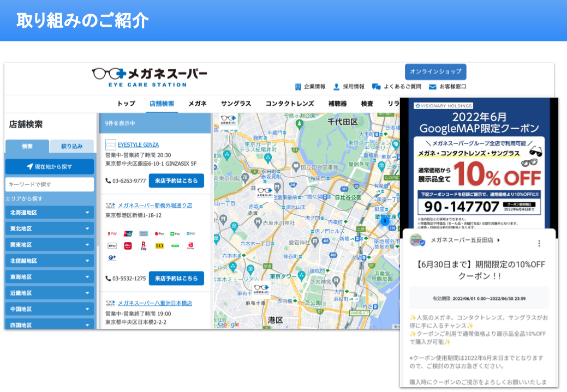567x392 pixels.
Task: Expand the 北信越地区 area dropdown
Action: point(50,261)
